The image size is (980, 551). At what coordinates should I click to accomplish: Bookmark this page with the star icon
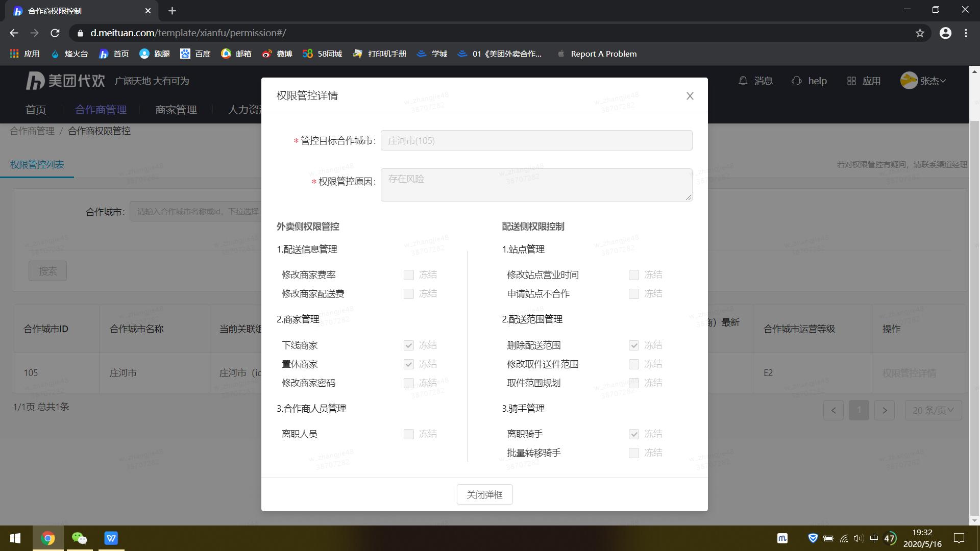[x=920, y=33]
